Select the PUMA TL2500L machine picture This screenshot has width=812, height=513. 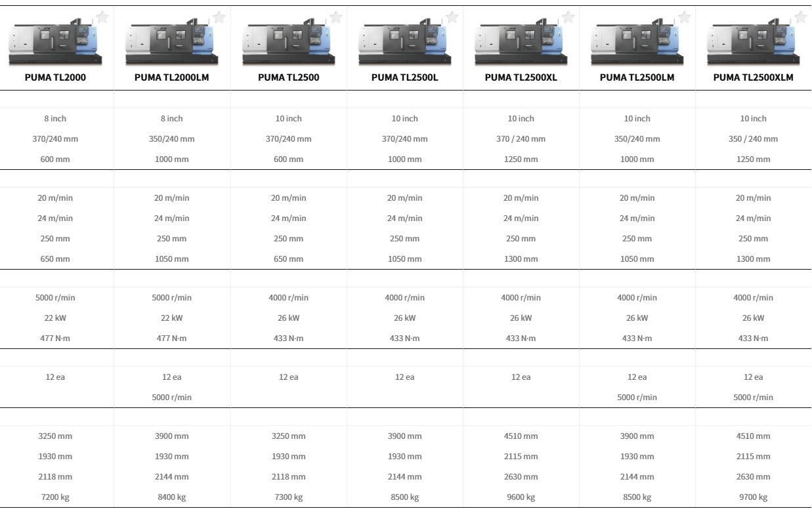(x=404, y=43)
